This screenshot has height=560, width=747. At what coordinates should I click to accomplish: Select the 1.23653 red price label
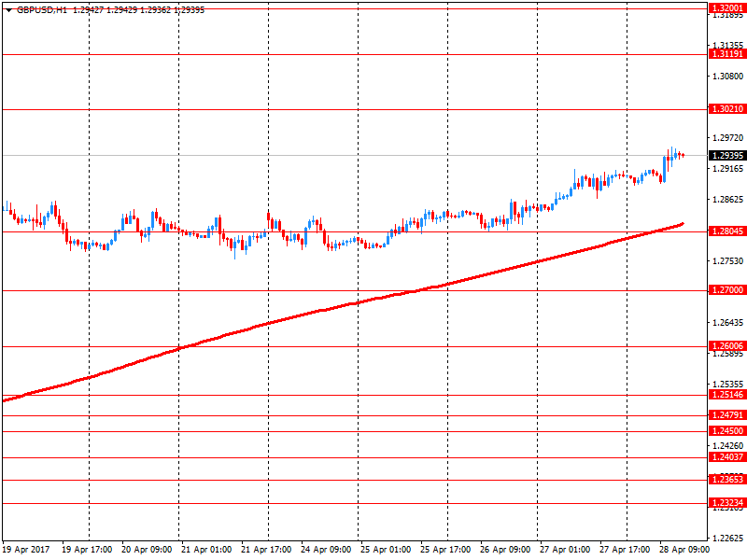(x=727, y=480)
